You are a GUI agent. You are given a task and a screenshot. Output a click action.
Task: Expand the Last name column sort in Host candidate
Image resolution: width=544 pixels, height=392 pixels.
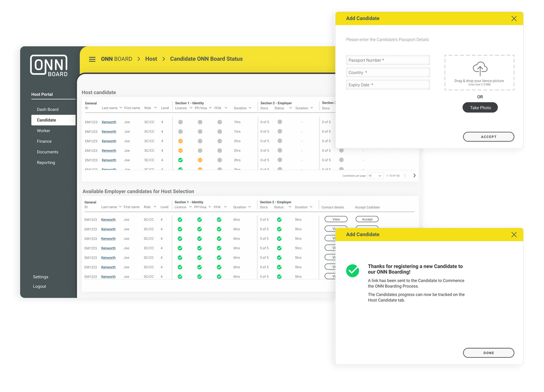point(120,108)
